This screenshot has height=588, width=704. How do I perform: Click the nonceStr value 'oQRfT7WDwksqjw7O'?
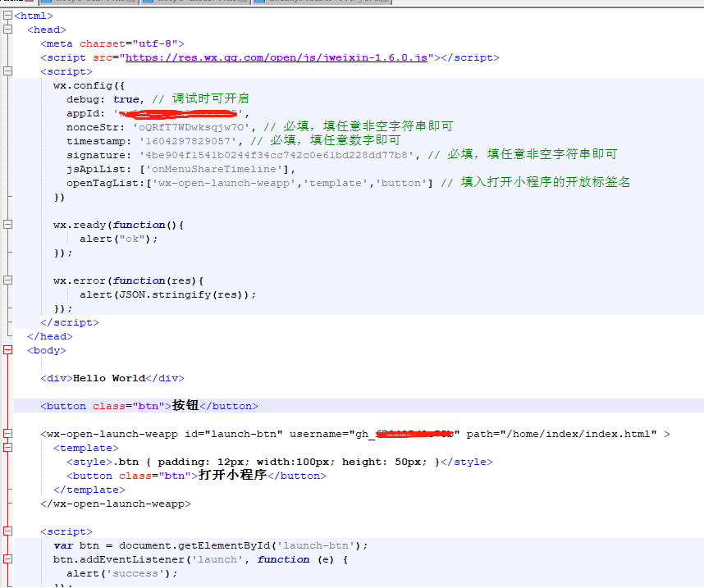pos(192,127)
